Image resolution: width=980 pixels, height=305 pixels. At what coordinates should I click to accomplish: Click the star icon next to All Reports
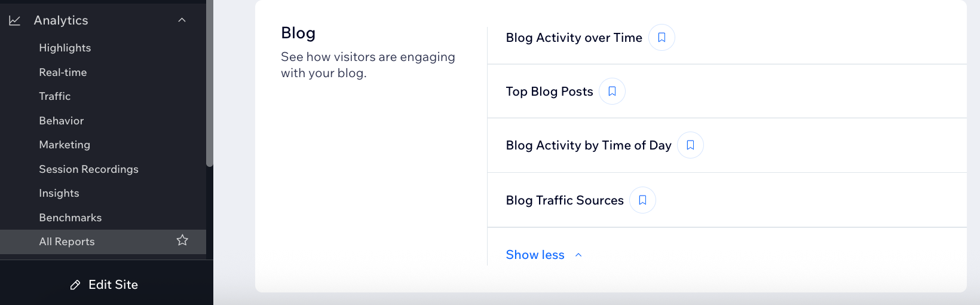(x=182, y=240)
